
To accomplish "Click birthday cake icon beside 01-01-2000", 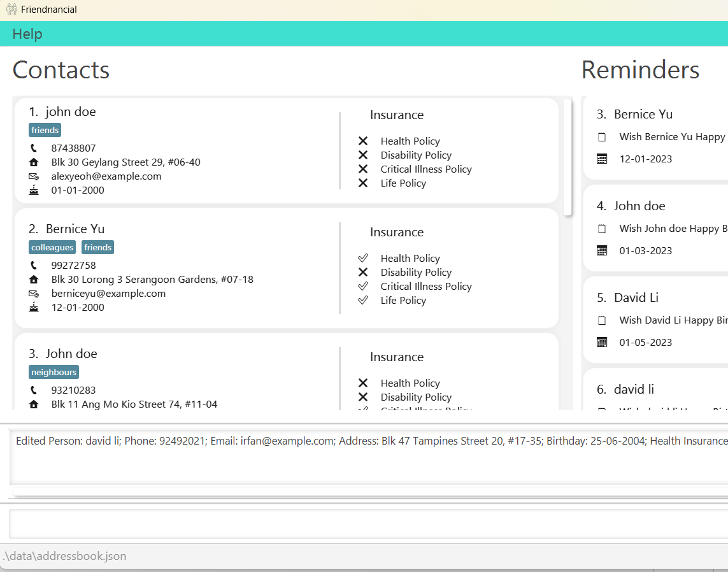I will 33,190.
